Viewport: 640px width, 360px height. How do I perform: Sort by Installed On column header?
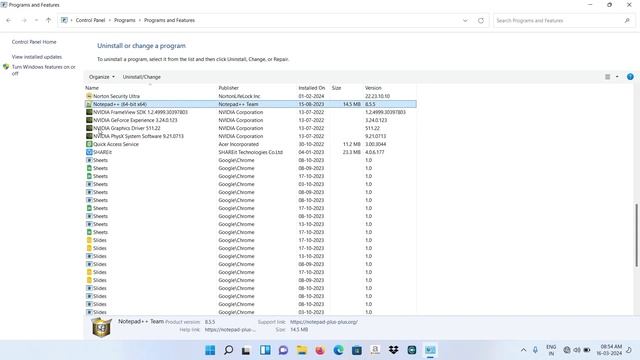click(311, 88)
